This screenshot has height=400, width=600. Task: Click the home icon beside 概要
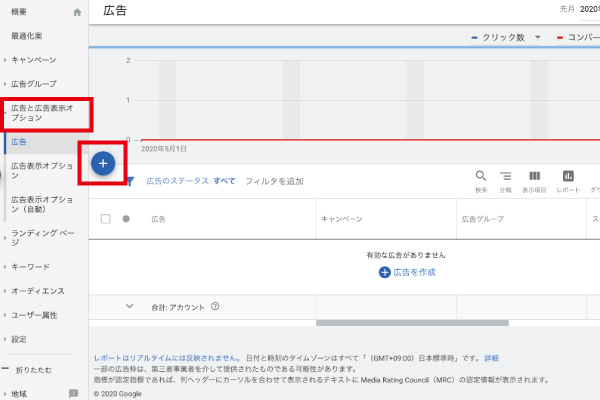coord(77,13)
